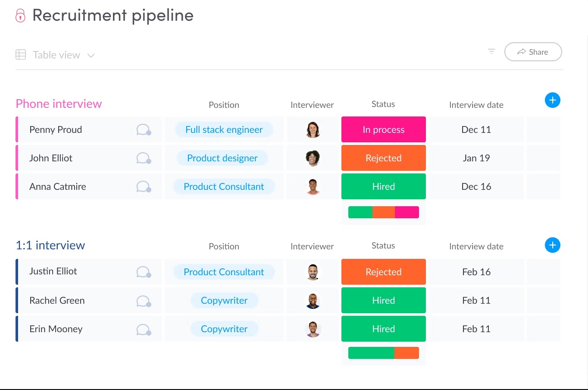Collapse the Phone interview group title
The image size is (588, 390).
(59, 104)
